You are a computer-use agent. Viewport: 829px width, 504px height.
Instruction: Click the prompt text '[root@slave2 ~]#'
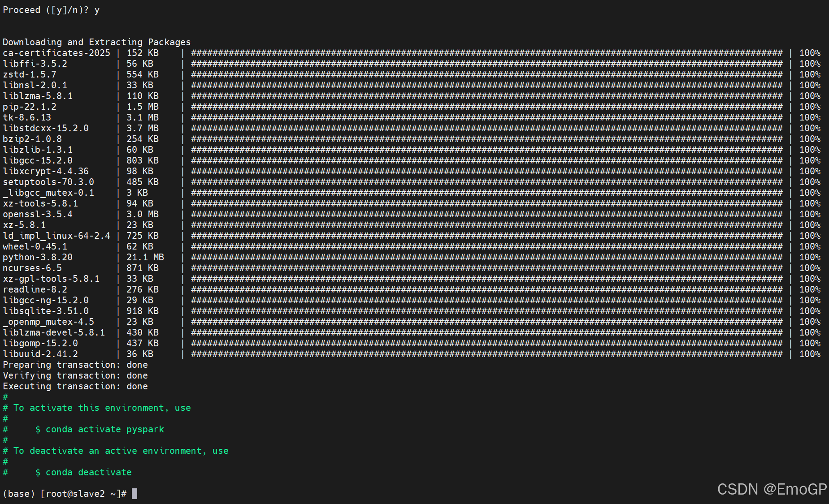83,494
